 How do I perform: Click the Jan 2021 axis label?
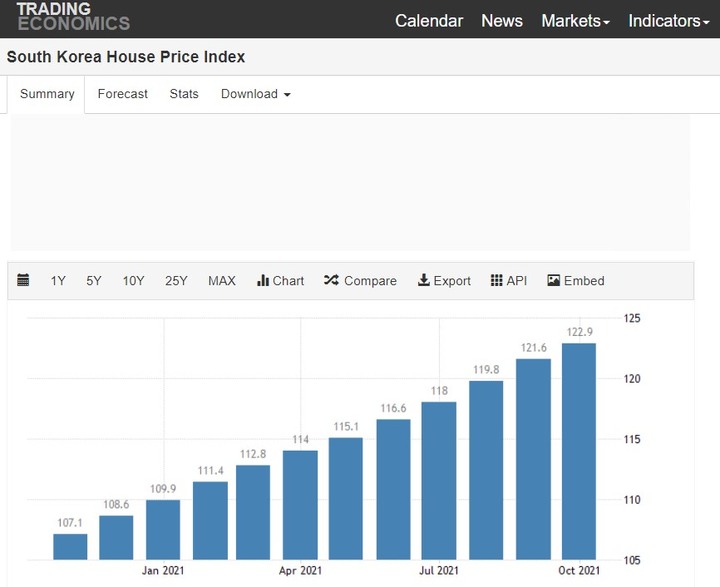click(x=163, y=570)
